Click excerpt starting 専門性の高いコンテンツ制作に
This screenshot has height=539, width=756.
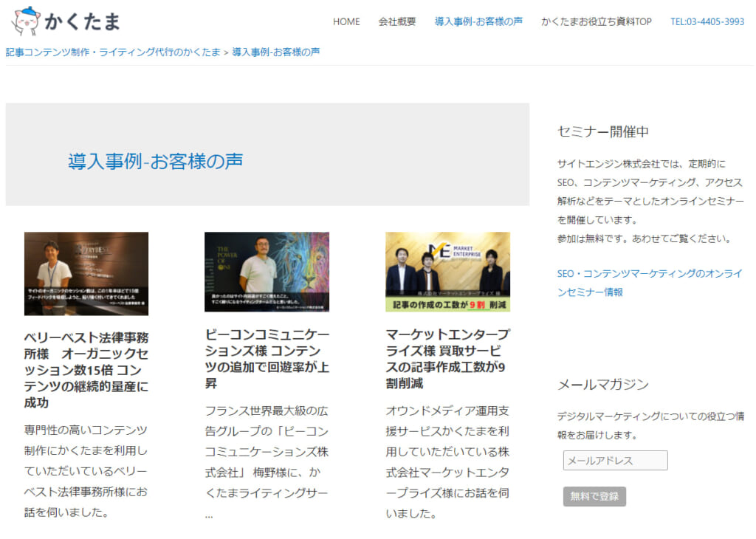point(86,471)
